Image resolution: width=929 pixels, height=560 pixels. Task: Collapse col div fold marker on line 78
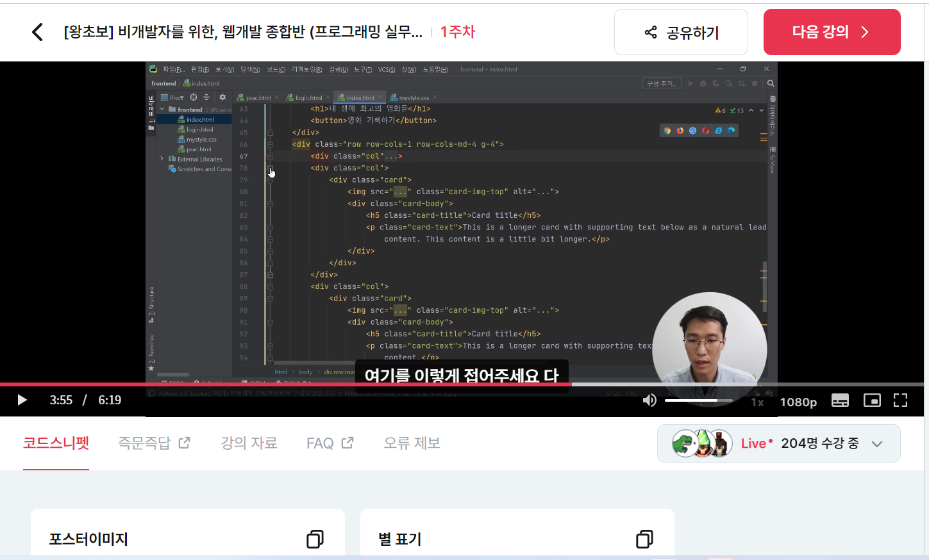(270, 169)
